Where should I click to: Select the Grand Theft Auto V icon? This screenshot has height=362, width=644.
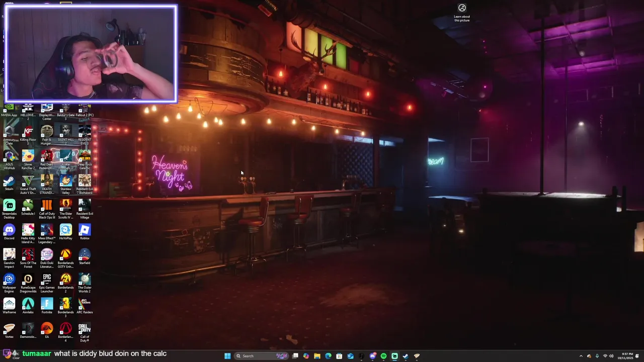pos(28,185)
